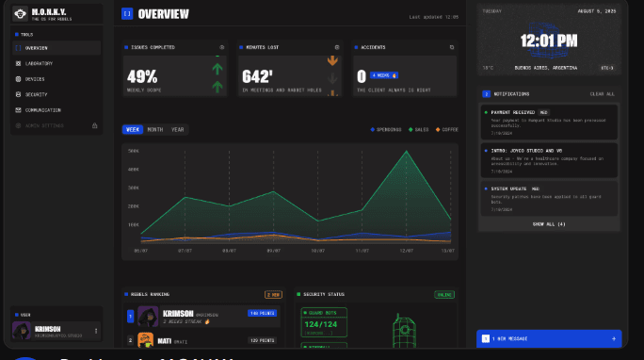Click the orange new badge in Rebels Ranking
The height and width of the screenshot is (360, 644).
274,295
